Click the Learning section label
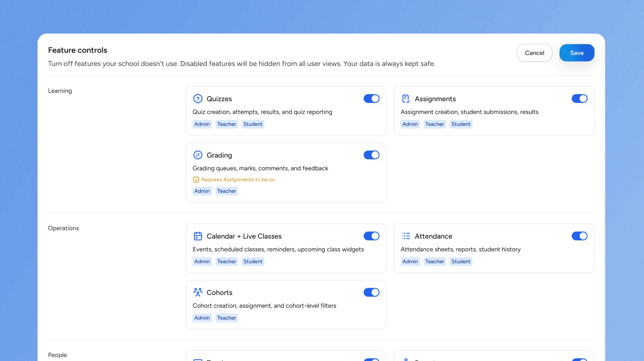 click(60, 91)
